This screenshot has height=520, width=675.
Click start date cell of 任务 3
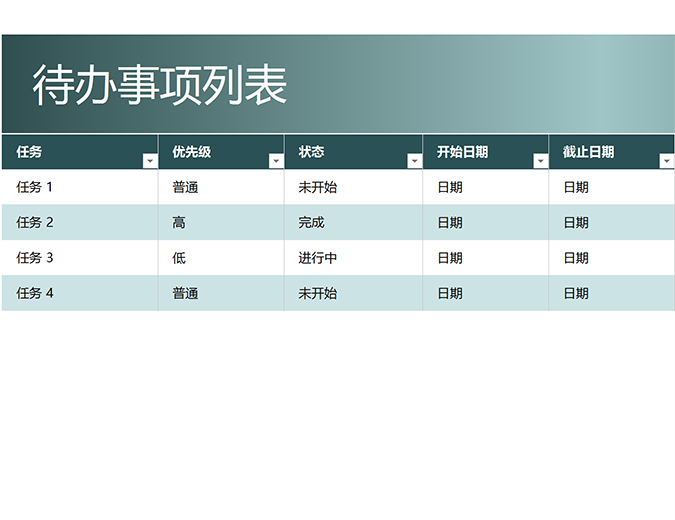tap(486, 258)
